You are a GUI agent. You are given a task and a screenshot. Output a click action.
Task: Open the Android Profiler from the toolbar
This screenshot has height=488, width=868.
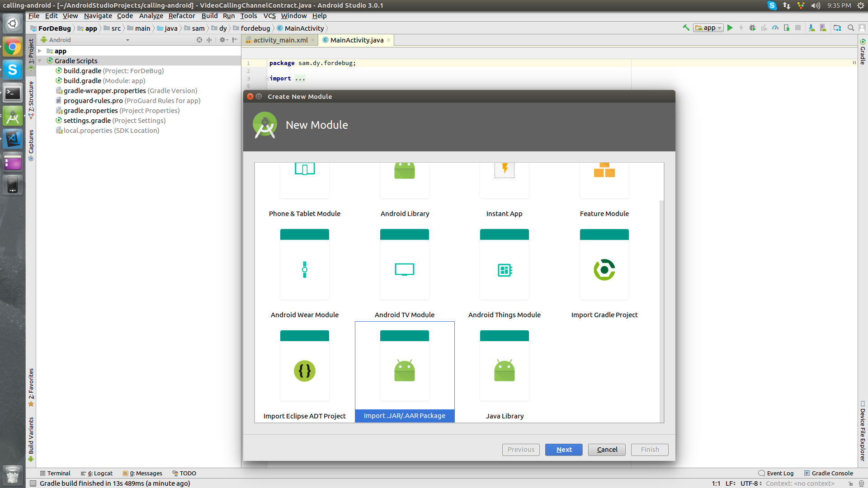coord(775,28)
